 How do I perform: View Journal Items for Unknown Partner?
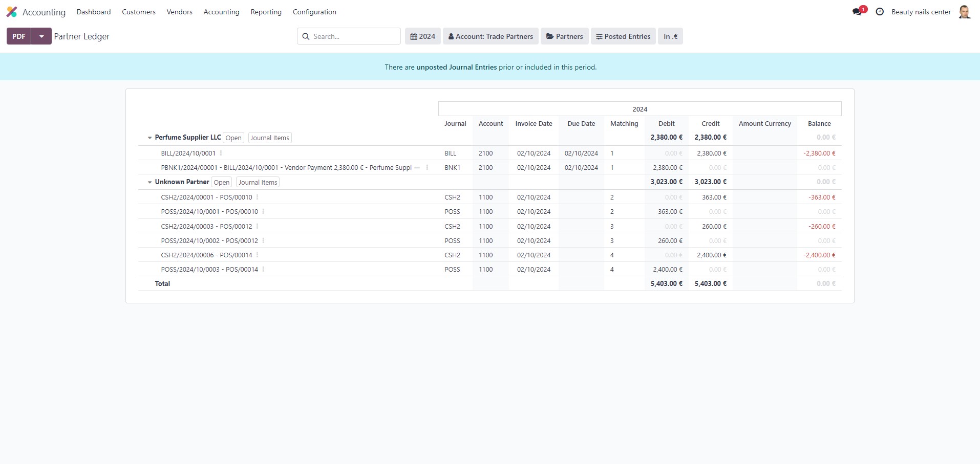(258, 182)
